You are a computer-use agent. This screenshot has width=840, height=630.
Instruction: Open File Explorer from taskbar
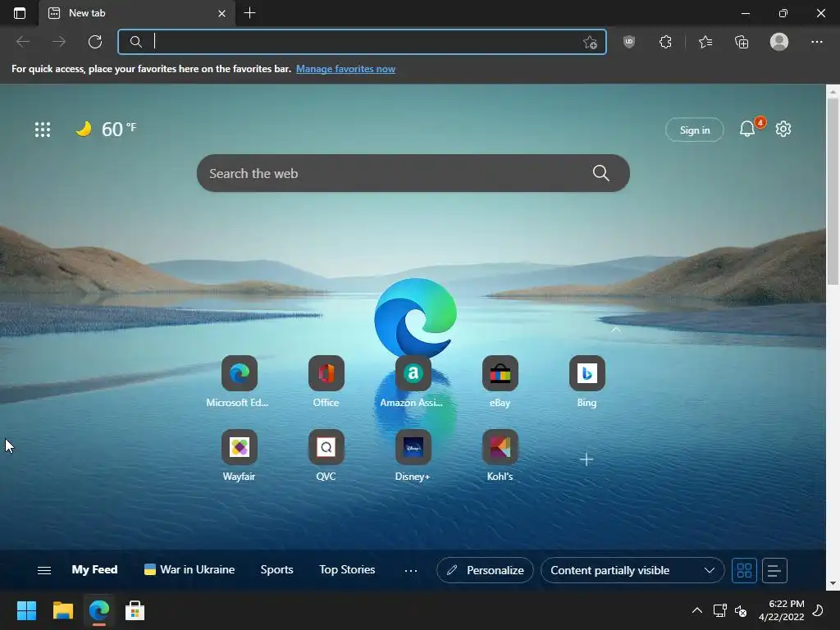(x=62, y=610)
